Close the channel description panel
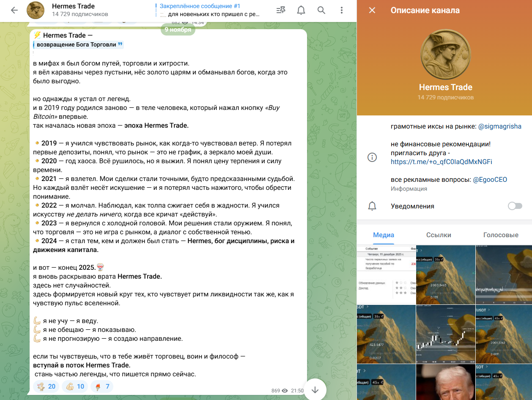 pyautogui.click(x=372, y=10)
